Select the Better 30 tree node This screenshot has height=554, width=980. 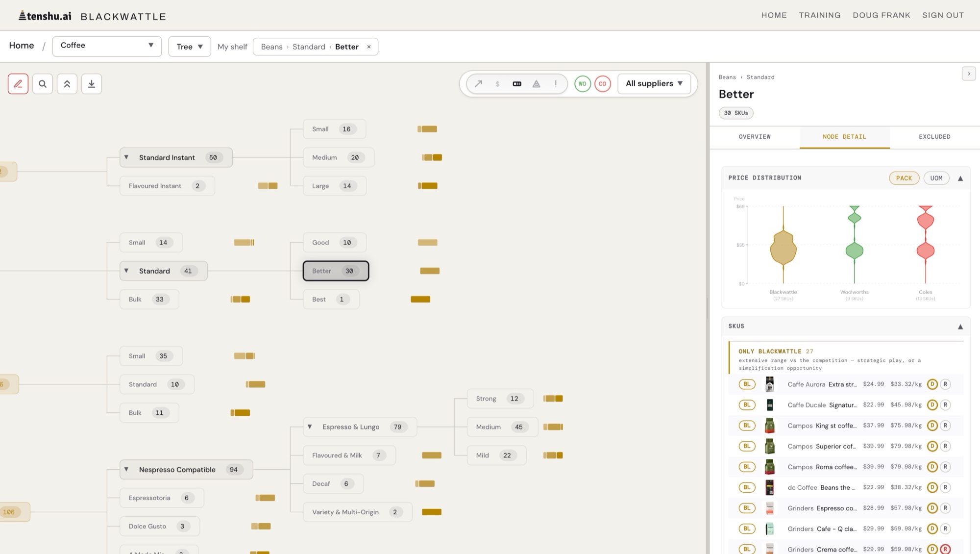tap(336, 271)
